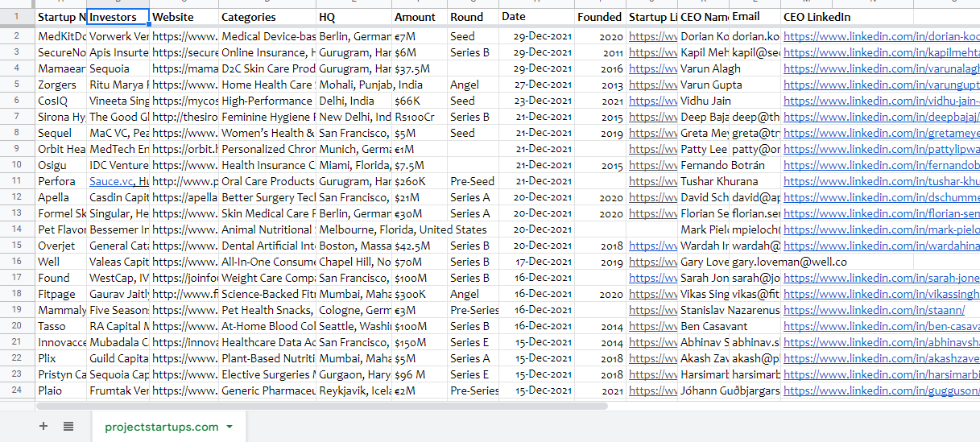Select the Date header cell

coord(536,17)
